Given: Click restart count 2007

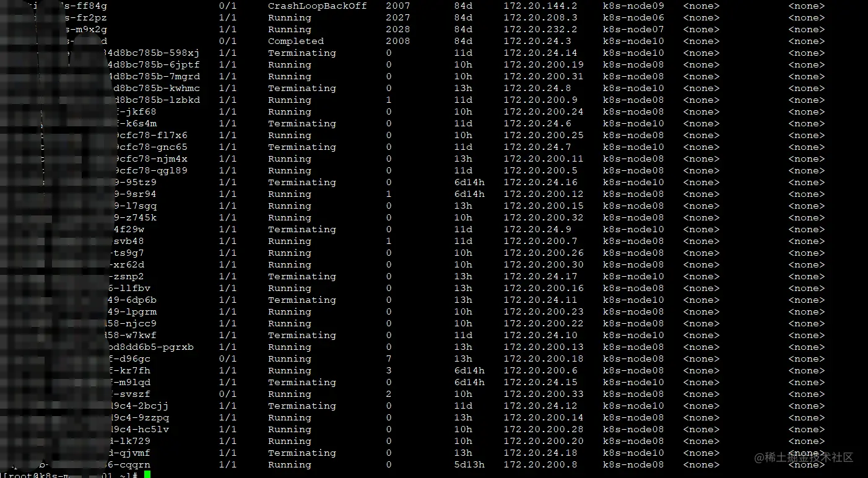Looking at the screenshot, I should pyautogui.click(x=397, y=6).
